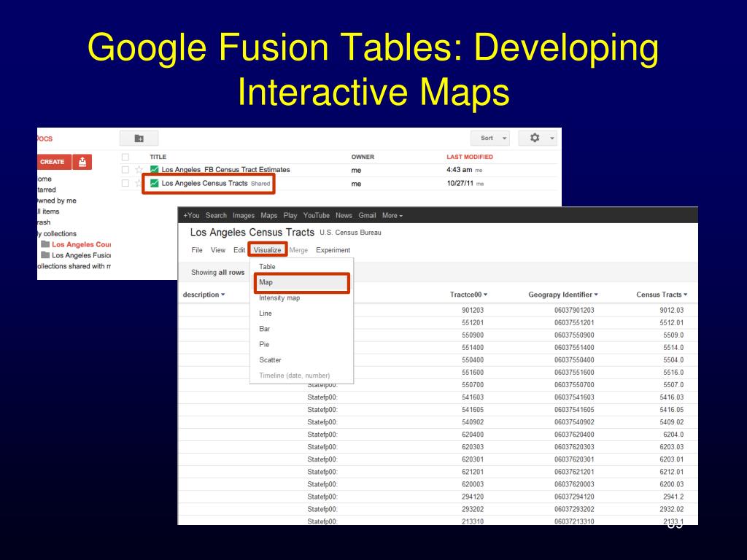Screen dimensions: 747x560
Task: Click the U.S. Census Bureau attribution text
Action: tap(350, 233)
